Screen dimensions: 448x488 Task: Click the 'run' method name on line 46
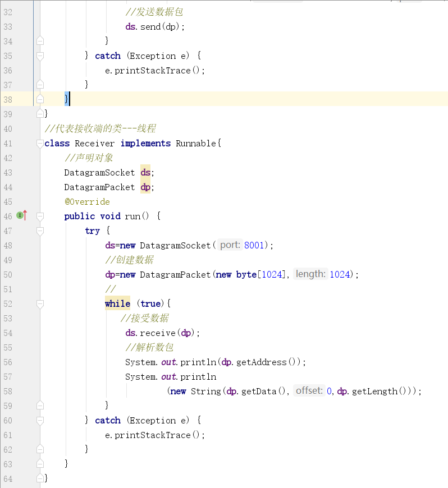pos(132,217)
